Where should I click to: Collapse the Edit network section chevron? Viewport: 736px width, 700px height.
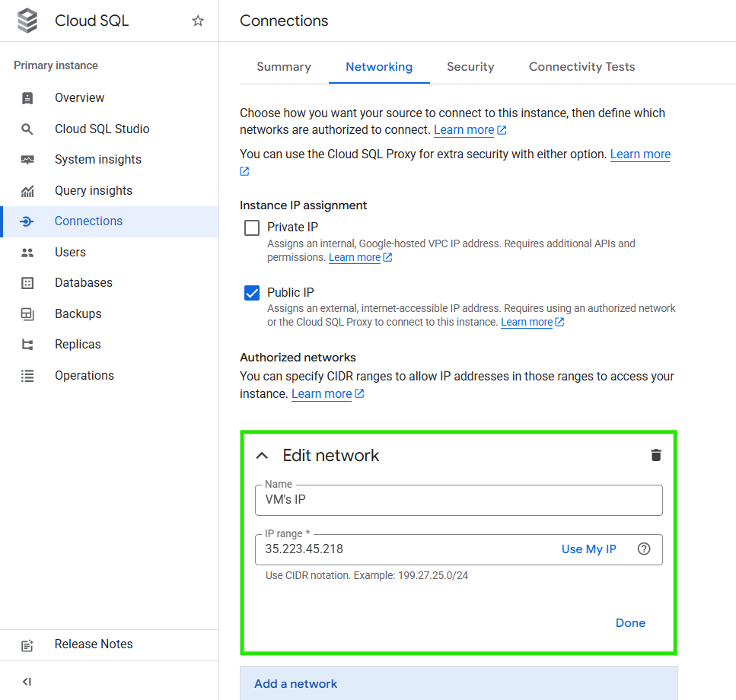[262, 456]
